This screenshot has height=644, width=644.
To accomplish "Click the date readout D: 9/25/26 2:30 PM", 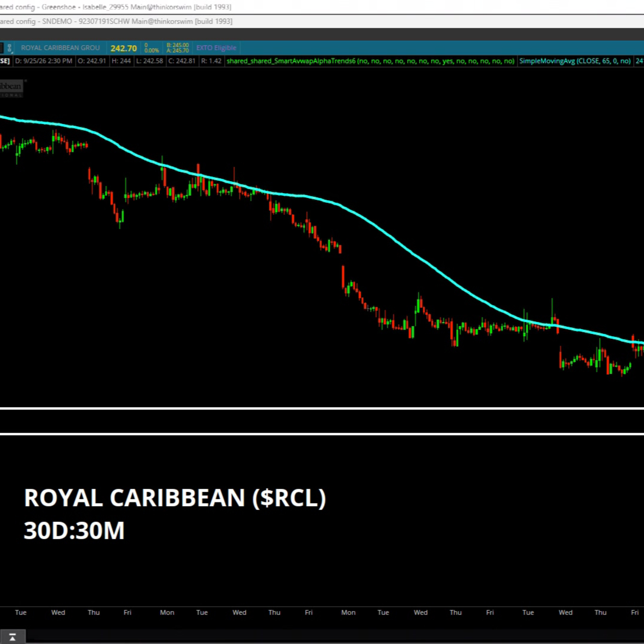I will click(44, 61).
